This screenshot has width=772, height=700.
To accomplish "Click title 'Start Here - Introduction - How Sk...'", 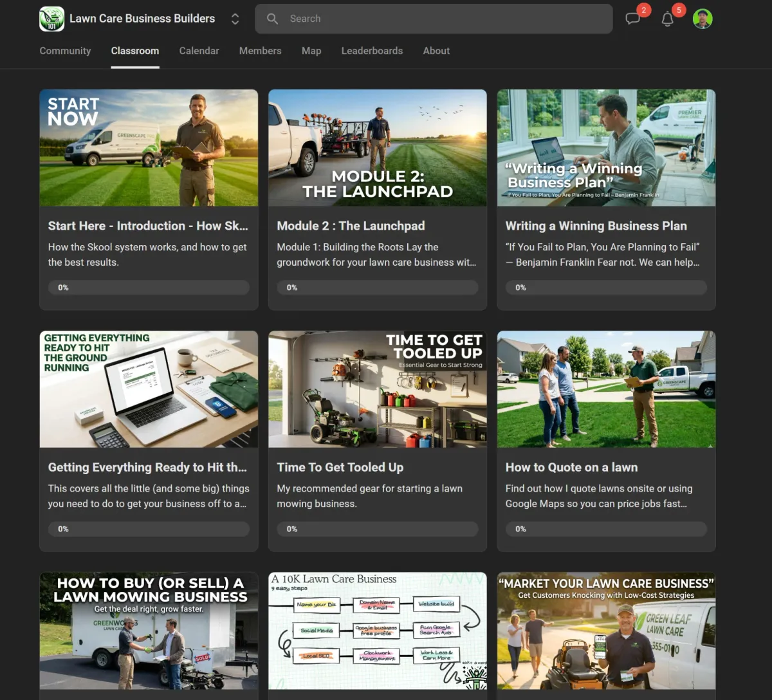I will pos(148,226).
